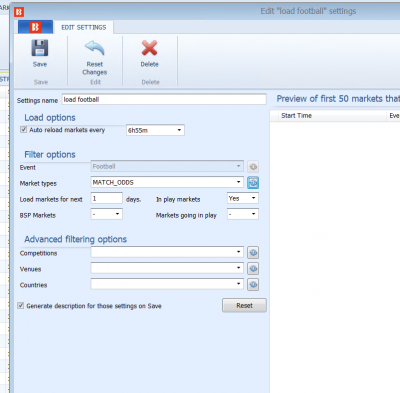Expand the Competitions dropdown
This screenshot has height=393, width=400.
coord(167,252)
